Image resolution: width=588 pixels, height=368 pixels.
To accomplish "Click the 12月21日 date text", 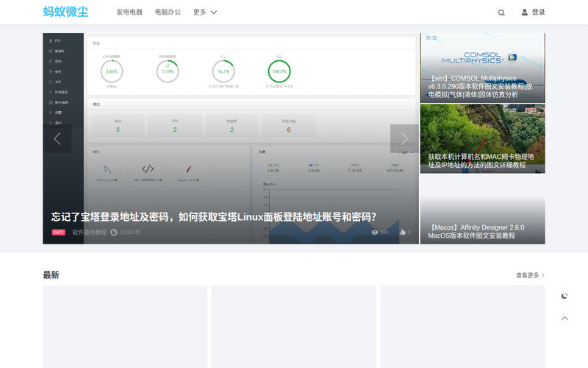I will 129,233.
